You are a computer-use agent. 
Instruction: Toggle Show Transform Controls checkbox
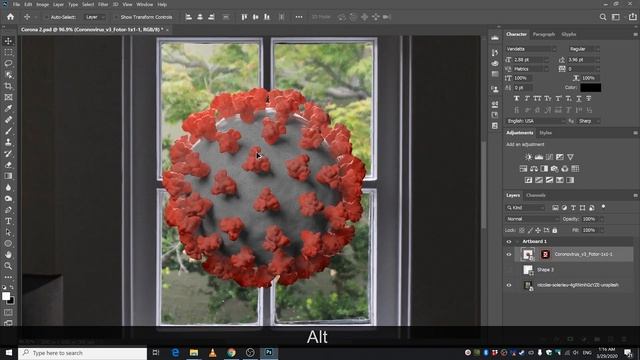[x=116, y=17]
